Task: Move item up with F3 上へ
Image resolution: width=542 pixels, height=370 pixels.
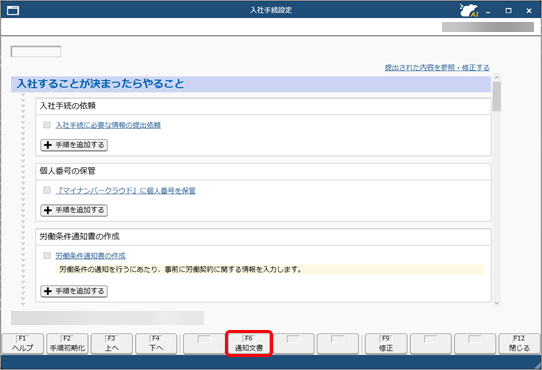Action: [x=112, y=344]
